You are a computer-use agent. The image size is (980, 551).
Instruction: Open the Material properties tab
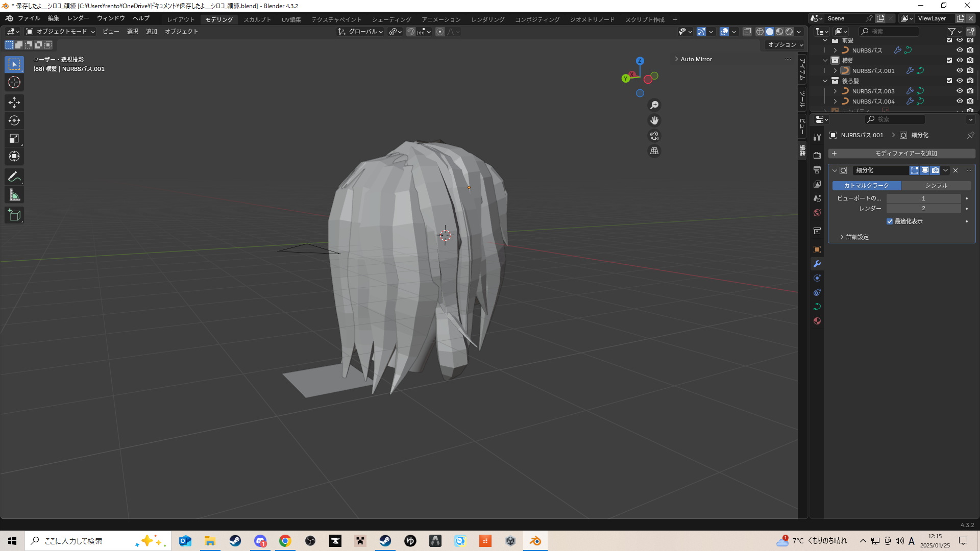pyautogui.click(x=817, y=321)
